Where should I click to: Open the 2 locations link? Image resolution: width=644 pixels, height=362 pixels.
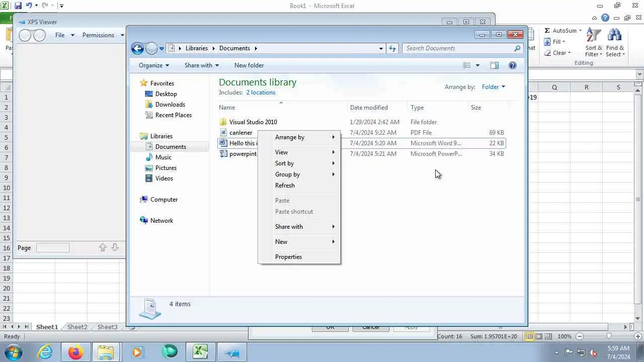pyautogui.click(x=261, y=93)
